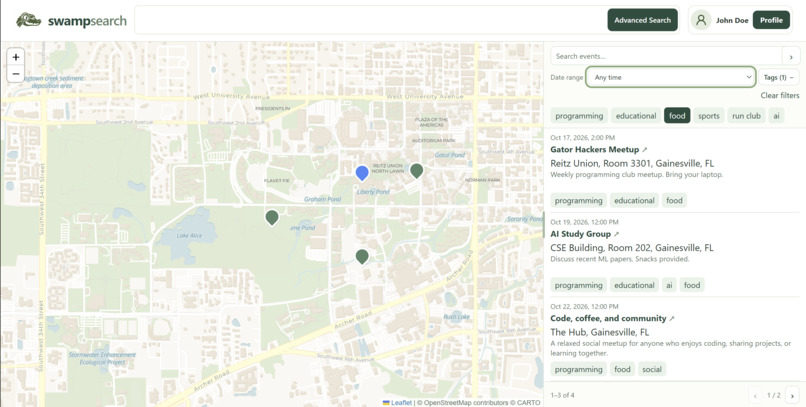
Task: Deselect the active food tag filter
Action: [x=677, y=116]
